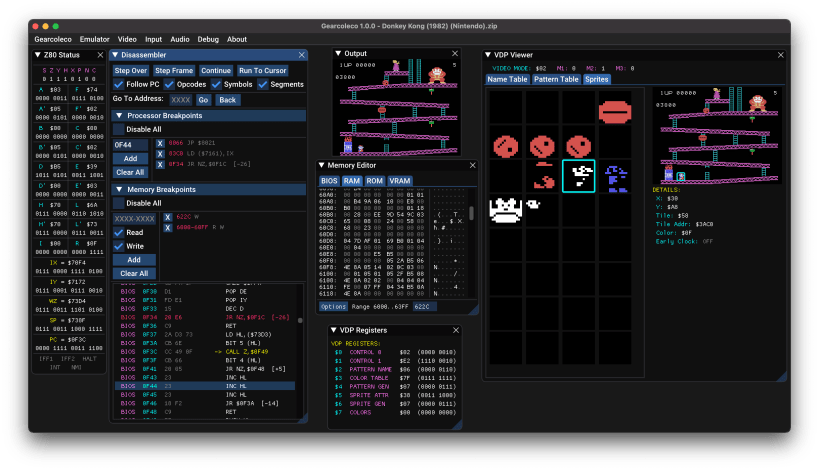Click the Go To Address input field

click(181, 100)
